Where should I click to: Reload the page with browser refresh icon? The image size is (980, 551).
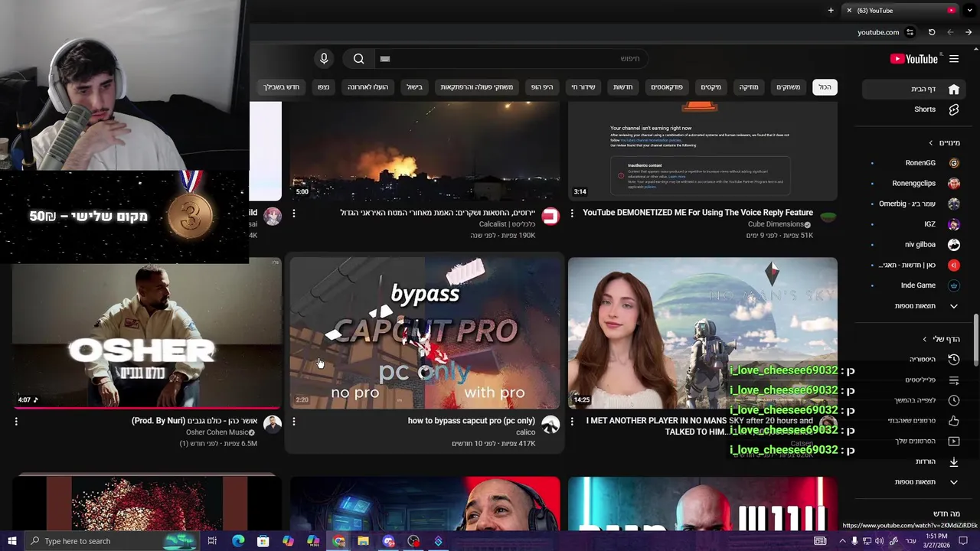[x=932, y=32]
